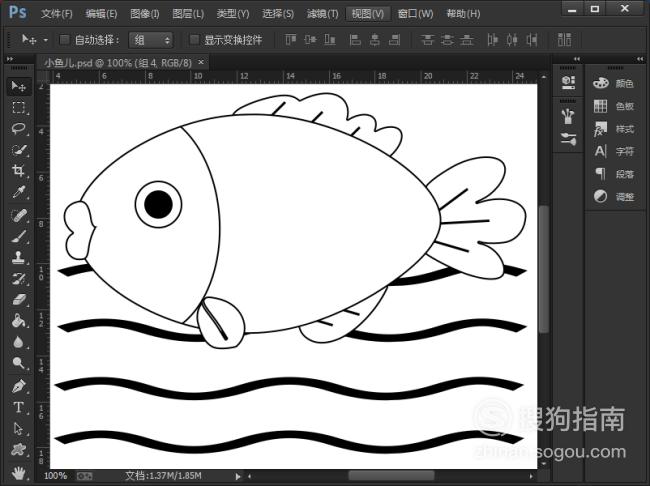Open the Move tool preset picker arrow

46,40
